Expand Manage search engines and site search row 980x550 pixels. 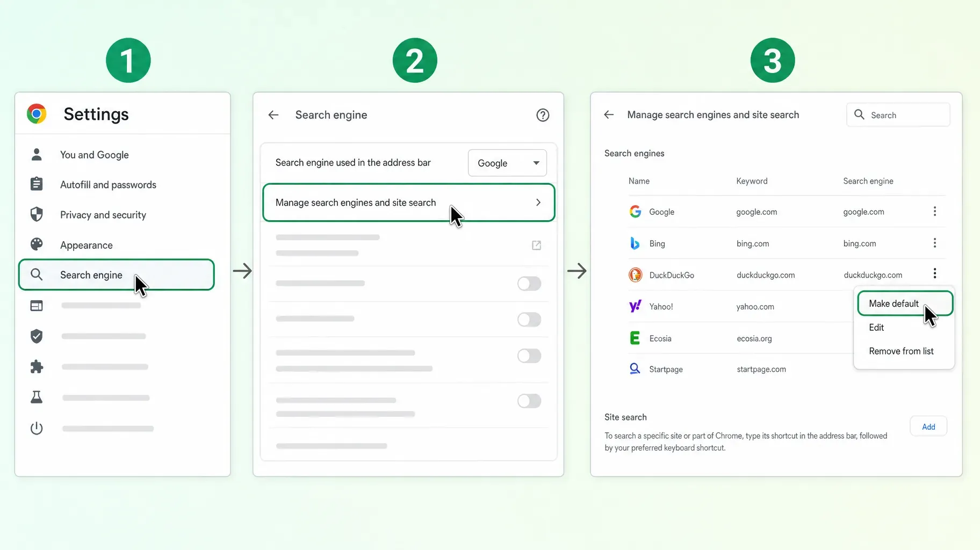click(x=408, y=202)
